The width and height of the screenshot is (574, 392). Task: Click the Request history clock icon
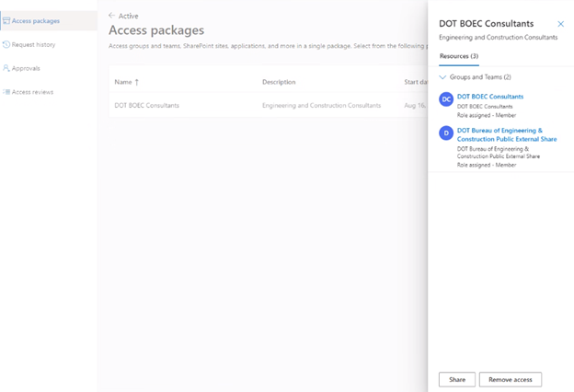6,44
